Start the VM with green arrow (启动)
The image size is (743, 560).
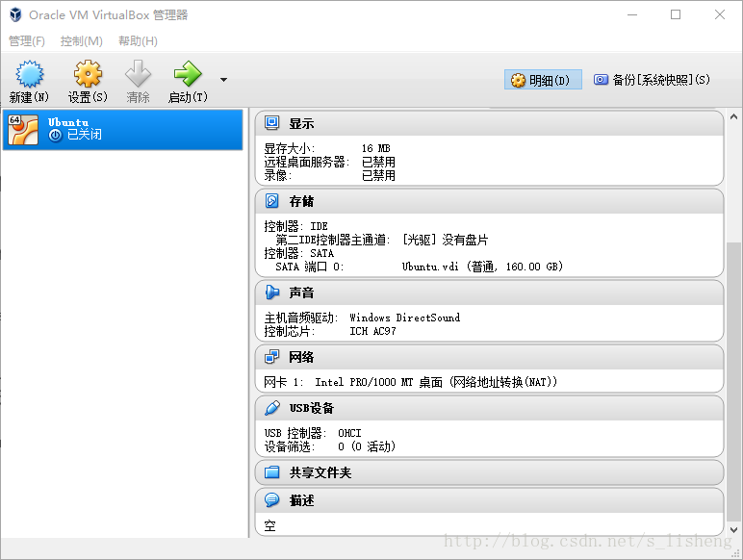[x=188, y=74]
